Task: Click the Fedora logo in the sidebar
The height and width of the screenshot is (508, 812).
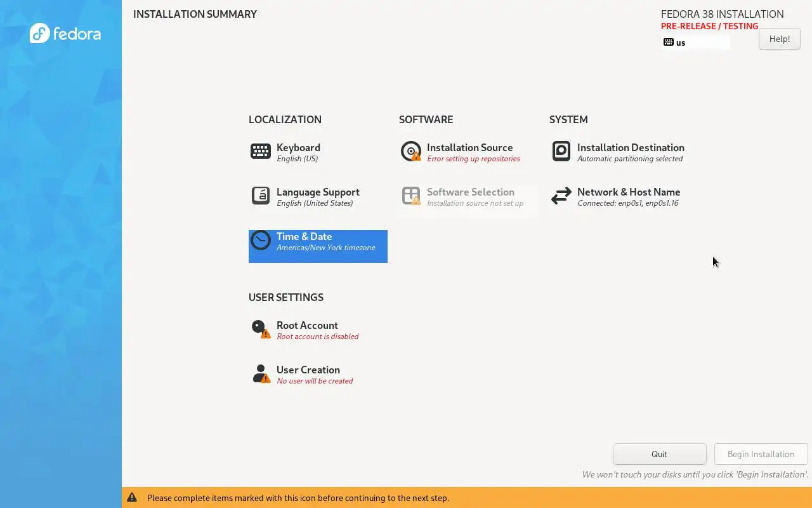Action: 65,33
